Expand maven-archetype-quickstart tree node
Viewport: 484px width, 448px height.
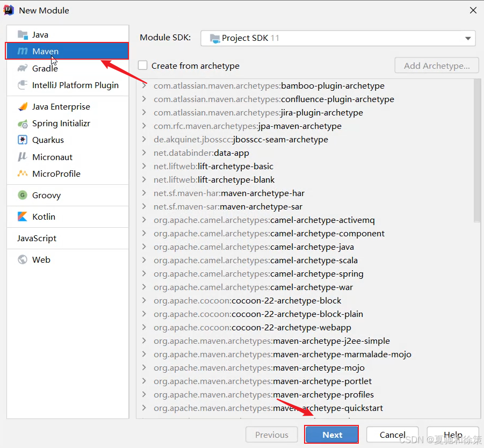click(144, 408)
